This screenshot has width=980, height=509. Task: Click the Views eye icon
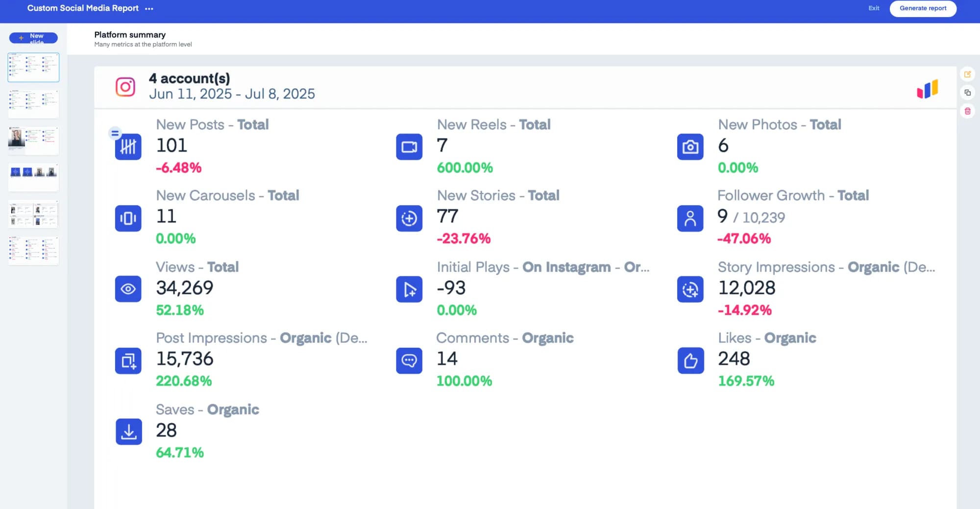tap(128, 289)
